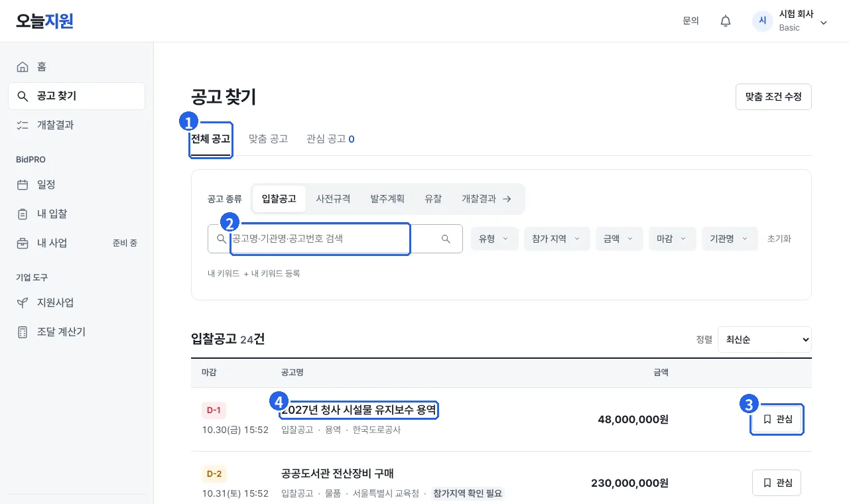Click + 내 키워드 등록
This screenshot has width=849, height=504.
pyautogui.click(x=272, y=273)
